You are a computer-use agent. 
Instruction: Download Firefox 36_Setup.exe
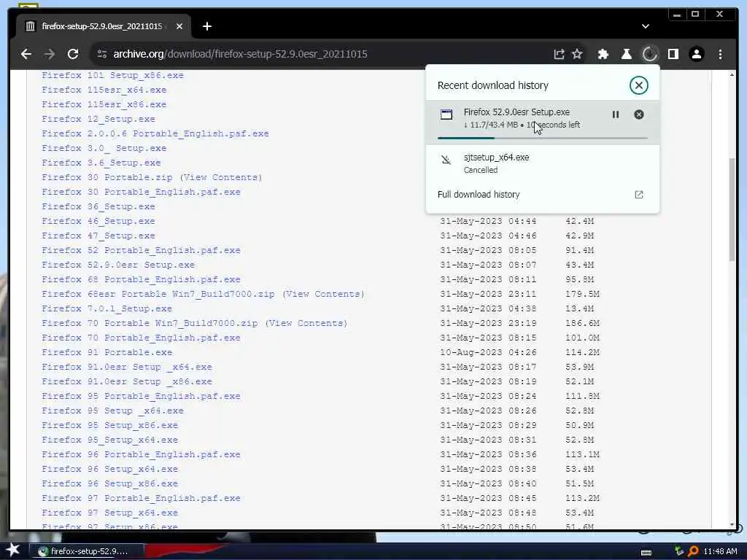tap(98, 206)
